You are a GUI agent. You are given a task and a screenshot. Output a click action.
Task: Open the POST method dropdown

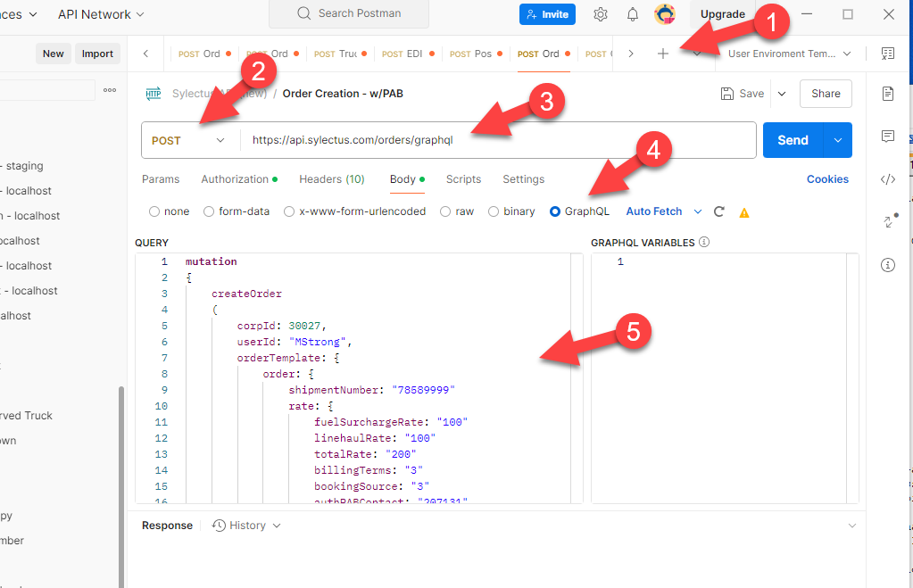coord(190,140)
